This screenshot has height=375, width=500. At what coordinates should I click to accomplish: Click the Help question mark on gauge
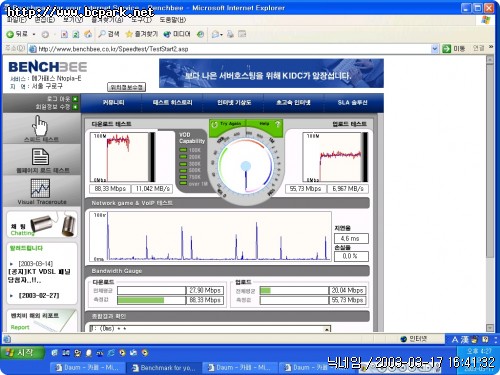point(277,124)
